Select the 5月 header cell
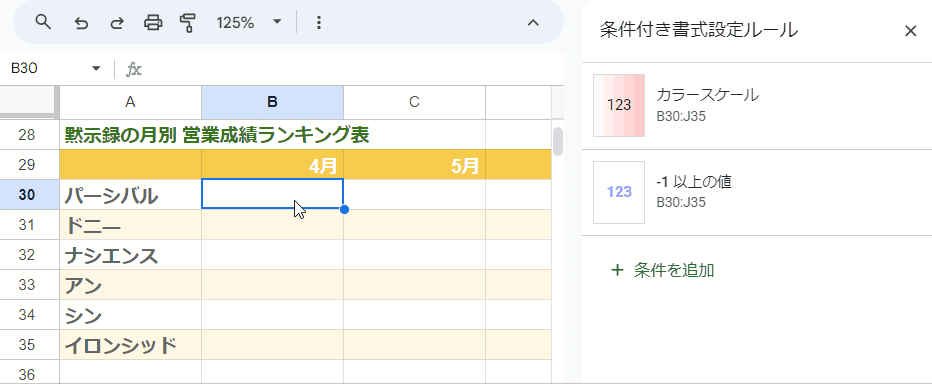The height and width of the screenshot is (384, 932). coord(414,165)
